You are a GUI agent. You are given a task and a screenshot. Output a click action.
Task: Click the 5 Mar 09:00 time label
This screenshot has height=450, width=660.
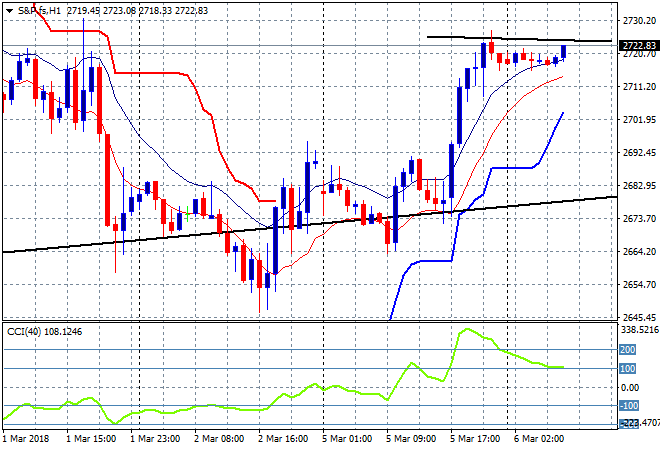411,439
